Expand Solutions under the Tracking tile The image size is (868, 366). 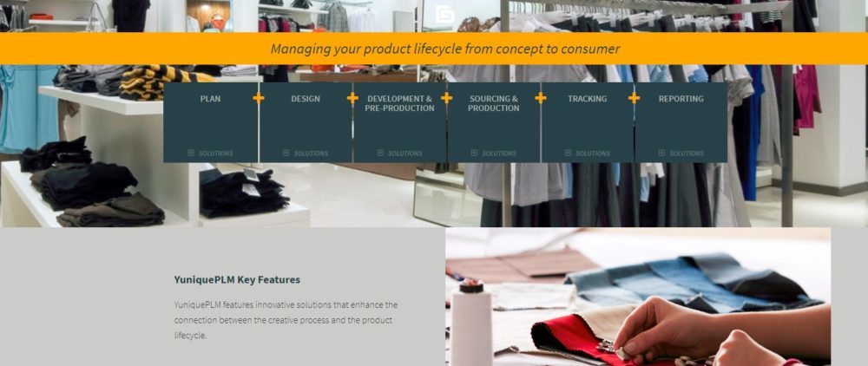(x=588, y=154)
